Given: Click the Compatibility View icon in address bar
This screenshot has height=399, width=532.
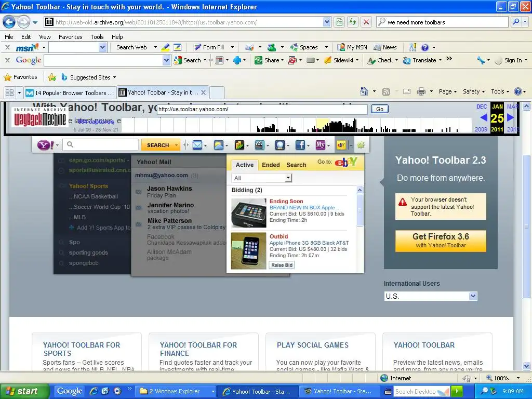Looking at the screenshot, I should pos(339,22).
